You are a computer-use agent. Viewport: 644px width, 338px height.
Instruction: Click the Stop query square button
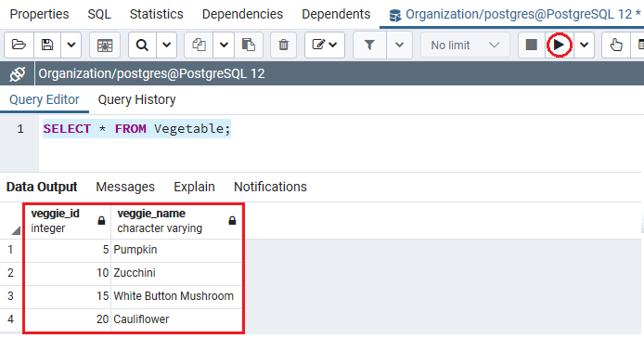pyautogui.click(x=532, y=45)
